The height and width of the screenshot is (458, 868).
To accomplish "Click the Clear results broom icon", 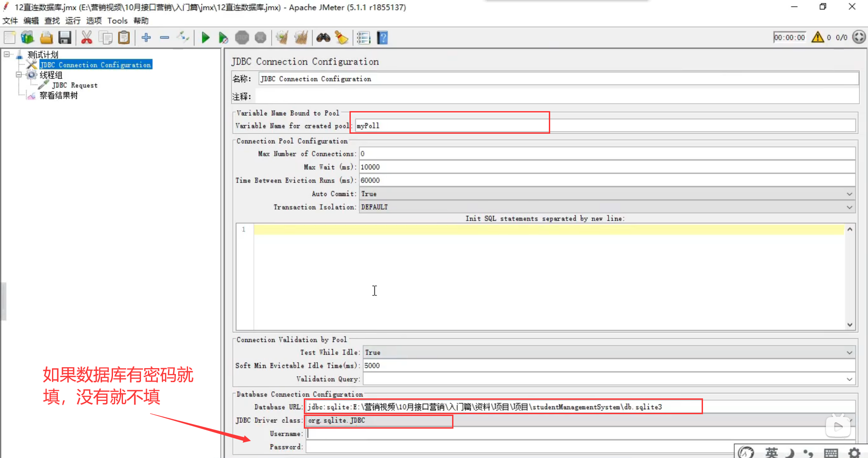I will (x=282, y=37).
